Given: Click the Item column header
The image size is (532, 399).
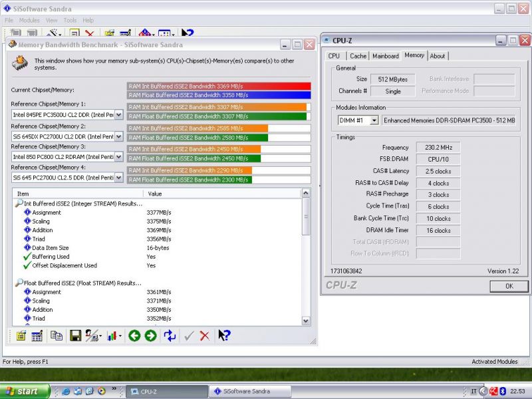Looking at the screenshot, I should point(78,194).
